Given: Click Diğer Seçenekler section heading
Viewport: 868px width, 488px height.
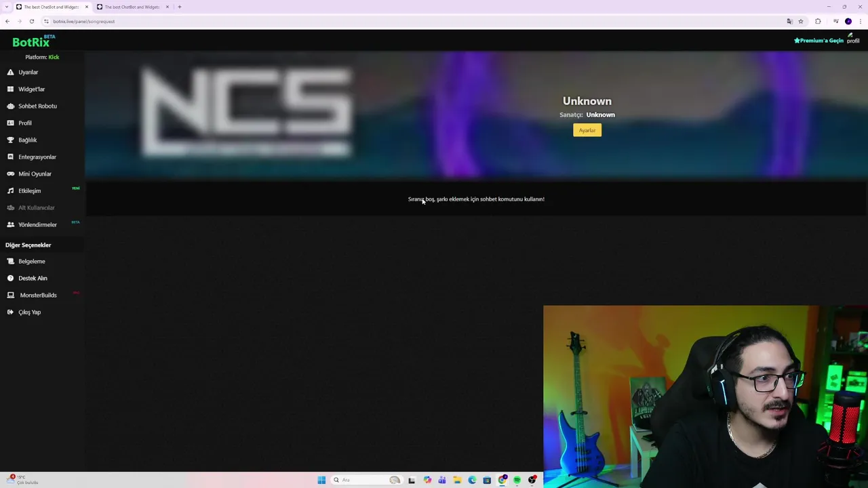Looking at the screenshot, I should 28,245.
